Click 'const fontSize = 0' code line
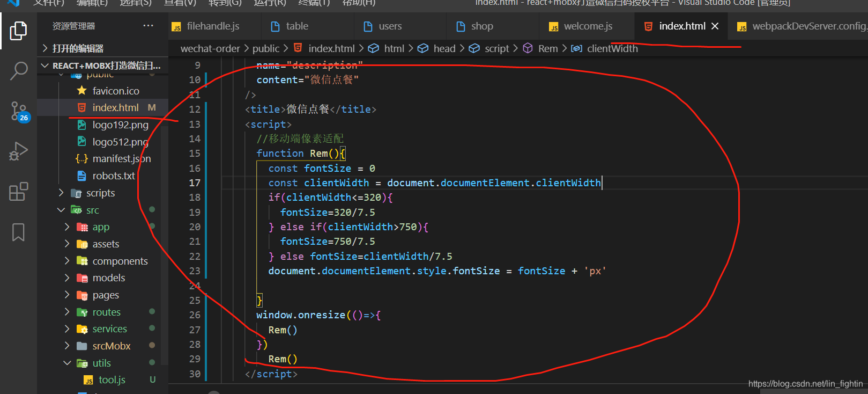The image size is (868, 394). (x=322, y=168)
